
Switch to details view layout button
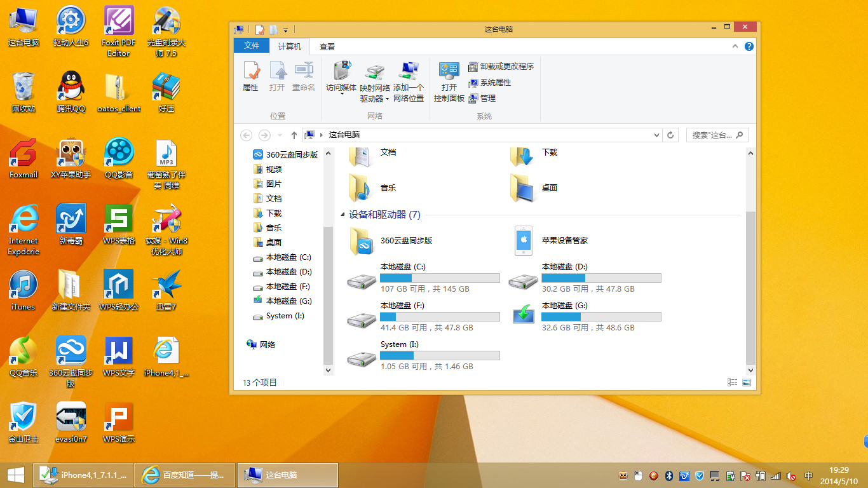733,383
